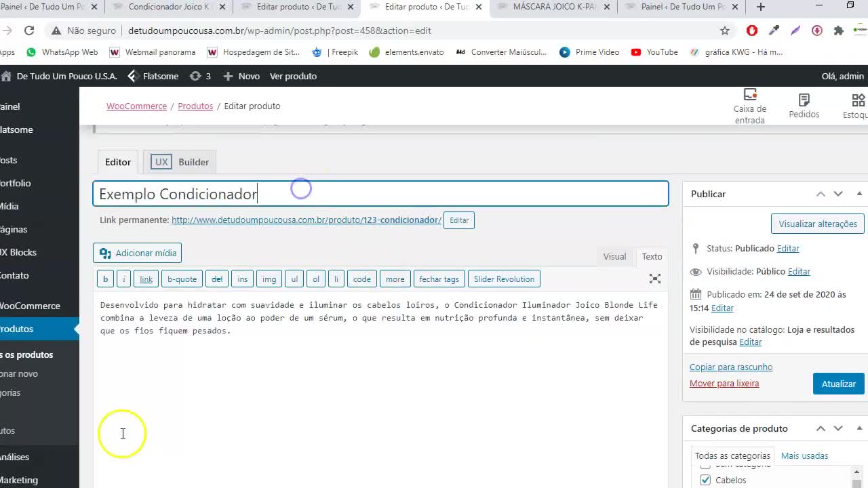
Task: Insert b-quote tag button
Action: coord(182,279)
